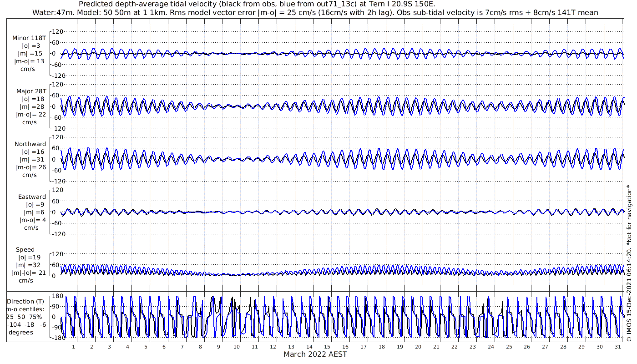Click the '180' tick on the Direction axis
The width and height of the screenshot is (637, 364).
(57, 296)
